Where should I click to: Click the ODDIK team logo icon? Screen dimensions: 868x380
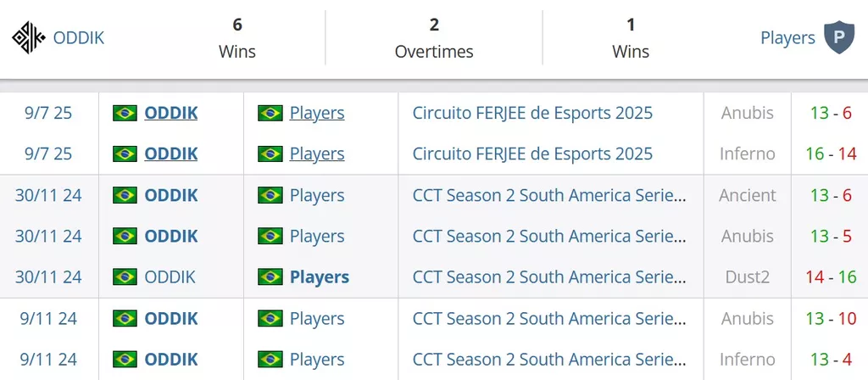point(29,37)
